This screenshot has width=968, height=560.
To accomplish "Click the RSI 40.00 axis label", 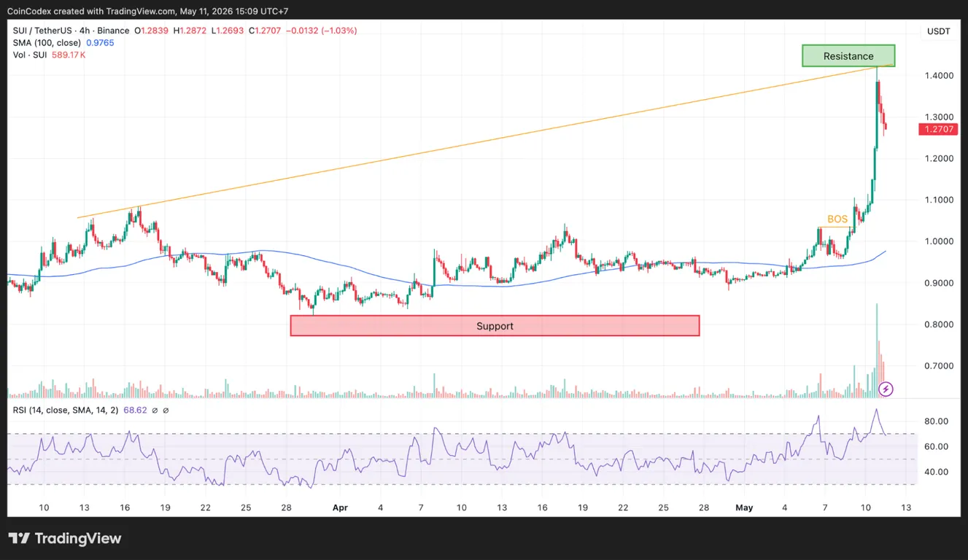I will (937, 472).
